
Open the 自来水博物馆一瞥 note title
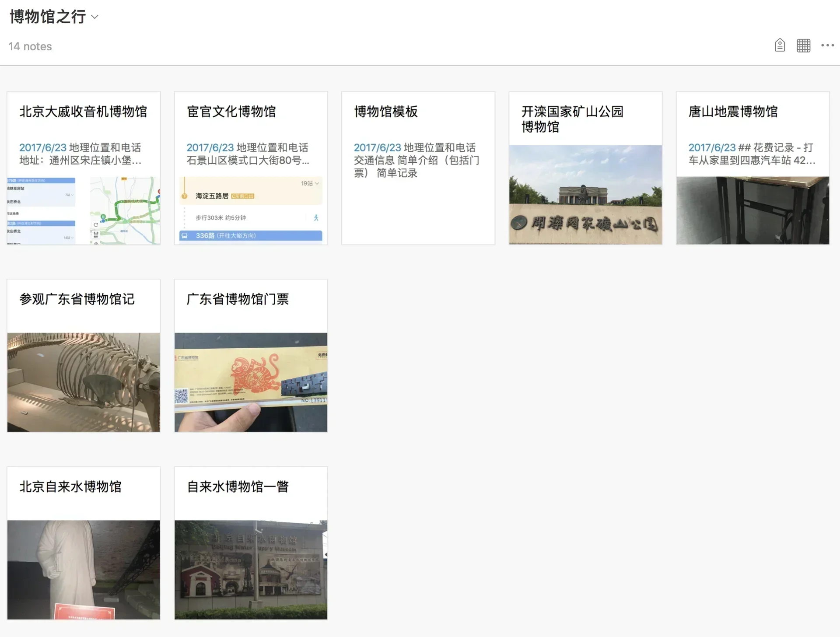pos(238,486)
